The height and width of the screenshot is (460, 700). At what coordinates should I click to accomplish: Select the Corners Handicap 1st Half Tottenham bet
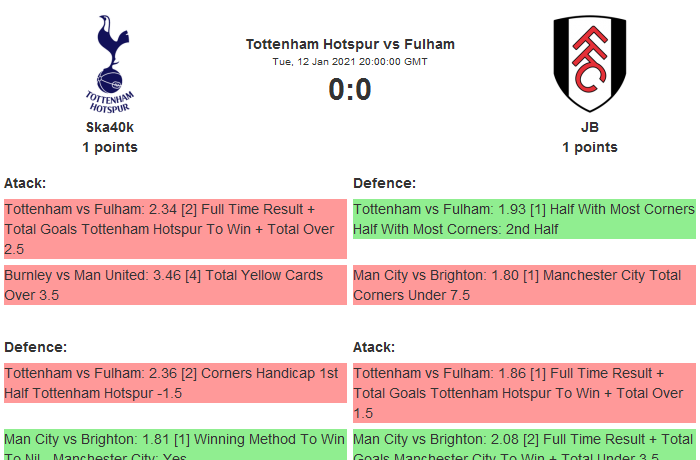click(x=175, y=383)
